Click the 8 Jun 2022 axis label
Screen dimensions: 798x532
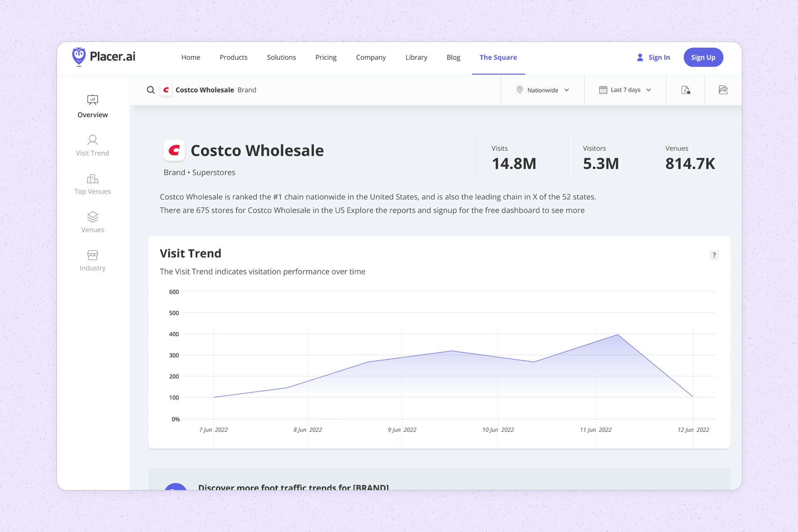tap(308, 430)
